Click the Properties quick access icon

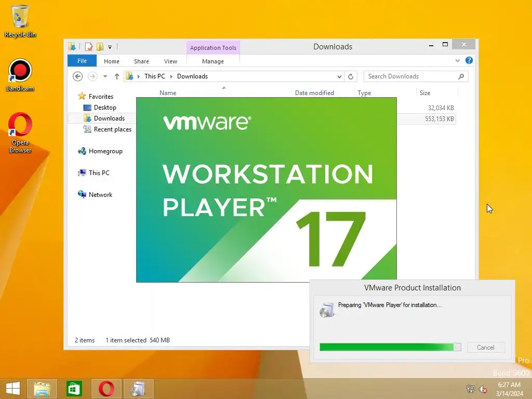(89, 47)
